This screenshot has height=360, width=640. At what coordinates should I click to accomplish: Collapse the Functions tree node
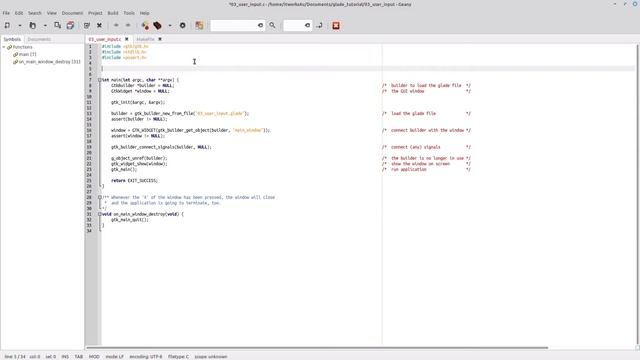tap(4, 47)
